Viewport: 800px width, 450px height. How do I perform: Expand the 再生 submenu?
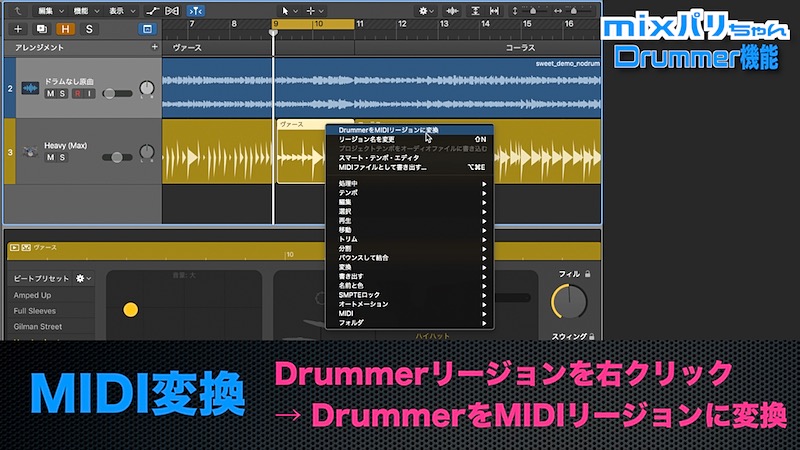409,220
